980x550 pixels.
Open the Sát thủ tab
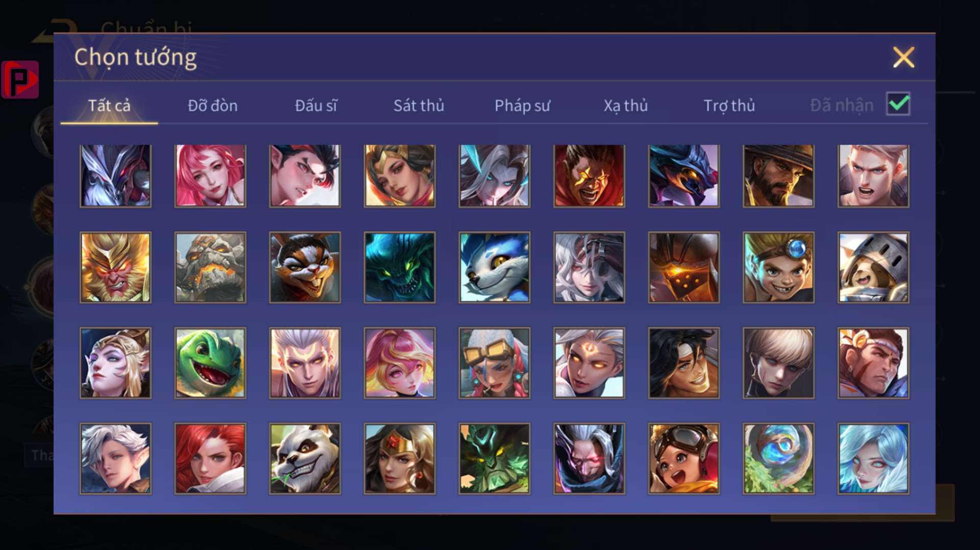coord(419,106)
